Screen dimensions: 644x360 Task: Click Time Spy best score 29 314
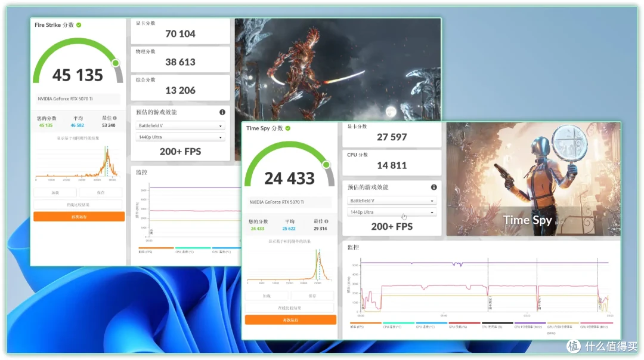pyautogui.click(x=320, y=229)
